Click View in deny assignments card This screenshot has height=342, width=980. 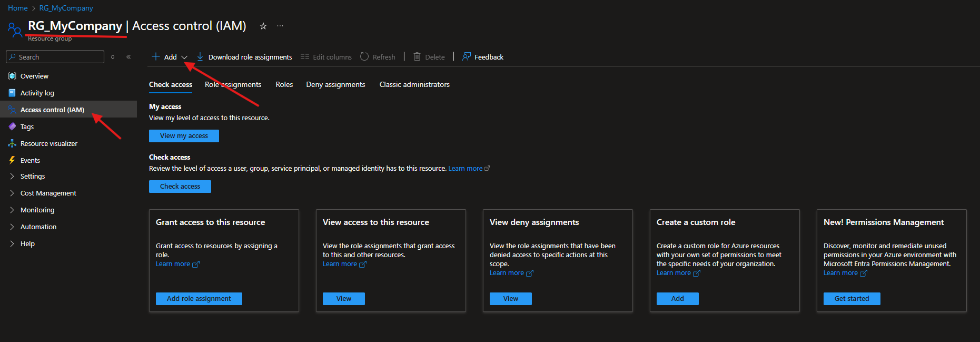tap(511, 299)
